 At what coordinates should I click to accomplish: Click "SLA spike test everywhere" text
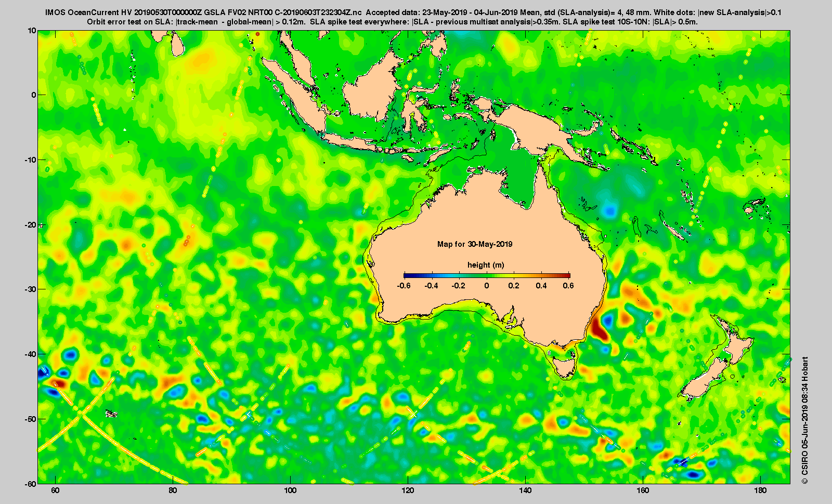click(359, 22)
